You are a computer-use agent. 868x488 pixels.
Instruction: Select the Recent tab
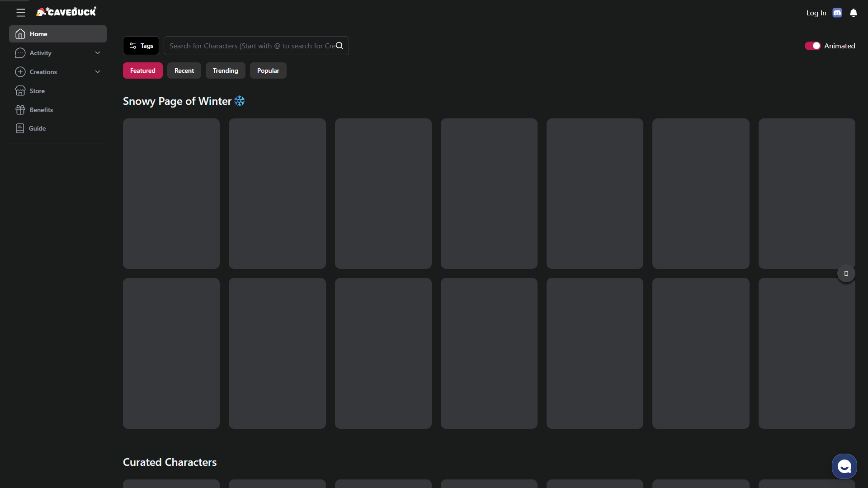pos(184,70)
